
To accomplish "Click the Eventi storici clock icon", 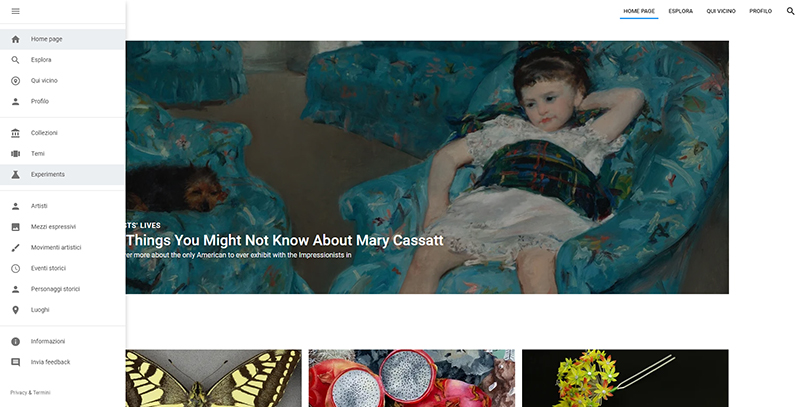I will (15, 268).
